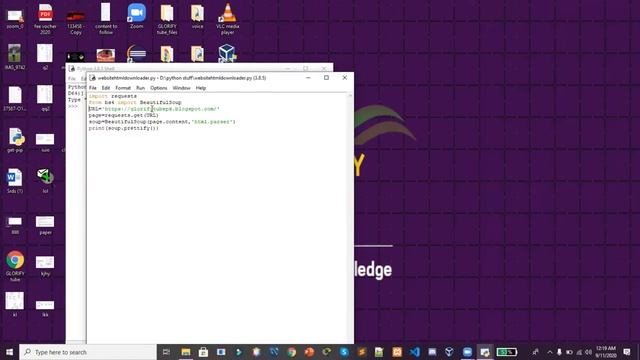
Task: Click the 'from bs4 import BeautifulSoup' line
Action: click(x=135, y=102)
